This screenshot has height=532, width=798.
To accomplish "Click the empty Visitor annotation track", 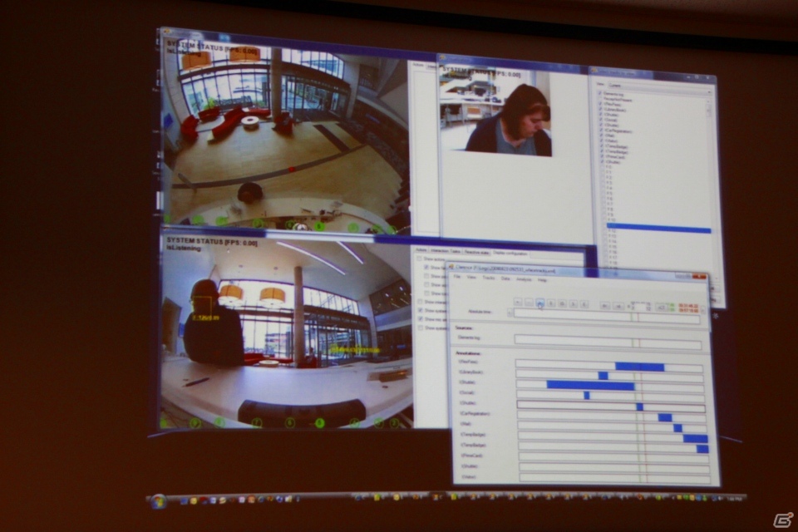I will click(x=615, y=479).
